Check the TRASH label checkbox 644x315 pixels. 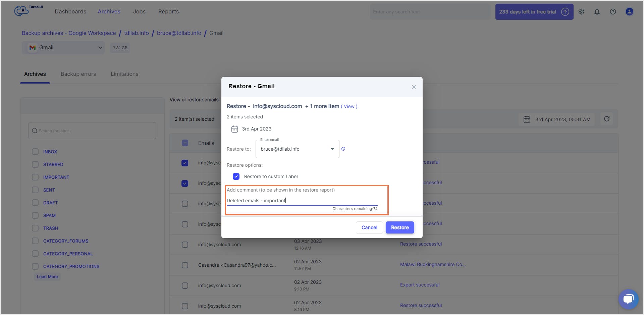35,228
